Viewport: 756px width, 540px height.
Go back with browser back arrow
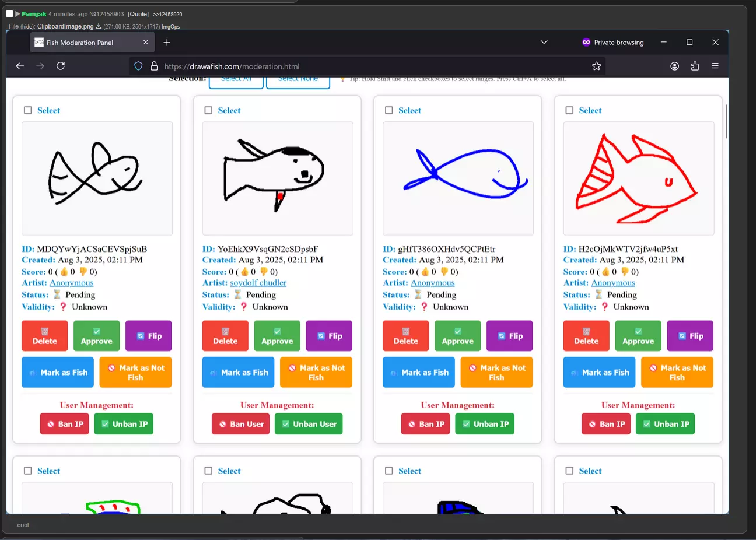click(x=20, y=66)
